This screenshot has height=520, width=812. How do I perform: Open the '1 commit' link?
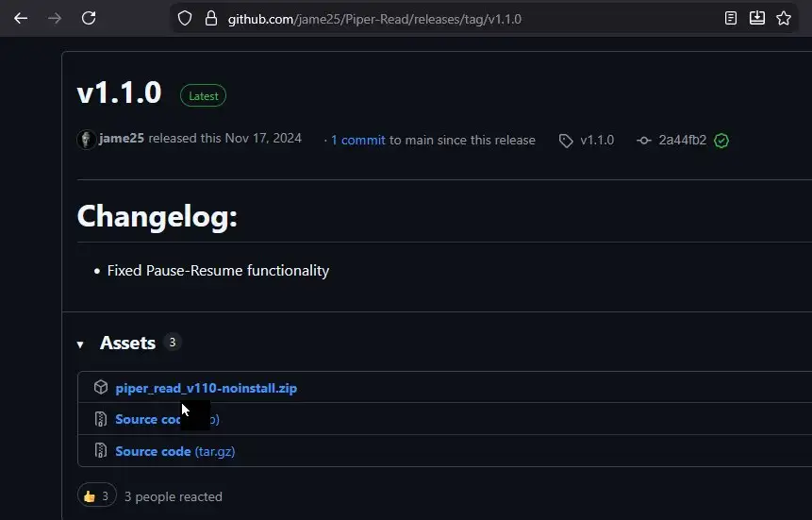click(x=357, y=140)
